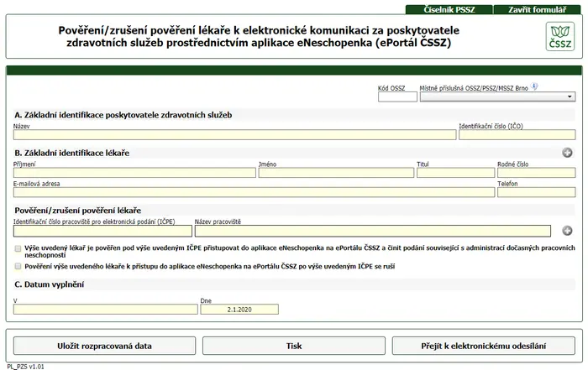Open the Místně příslušná OSSZ/PSSZ/MSSZ dropdown
The width and height of the screenshot is (588, 370).
coord(497,96)
